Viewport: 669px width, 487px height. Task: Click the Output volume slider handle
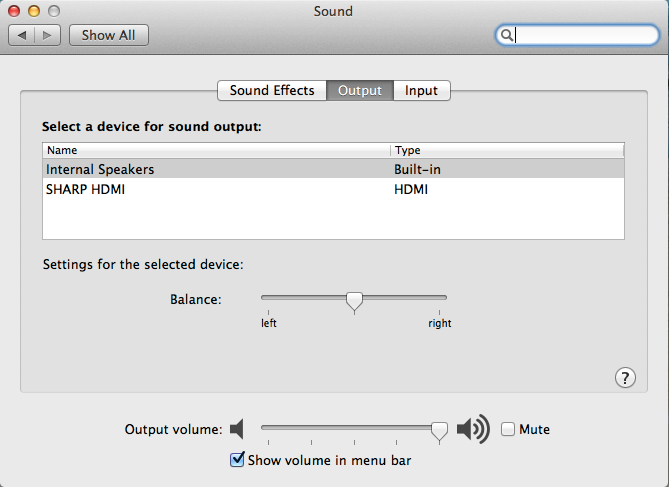(x=439, y=430)
